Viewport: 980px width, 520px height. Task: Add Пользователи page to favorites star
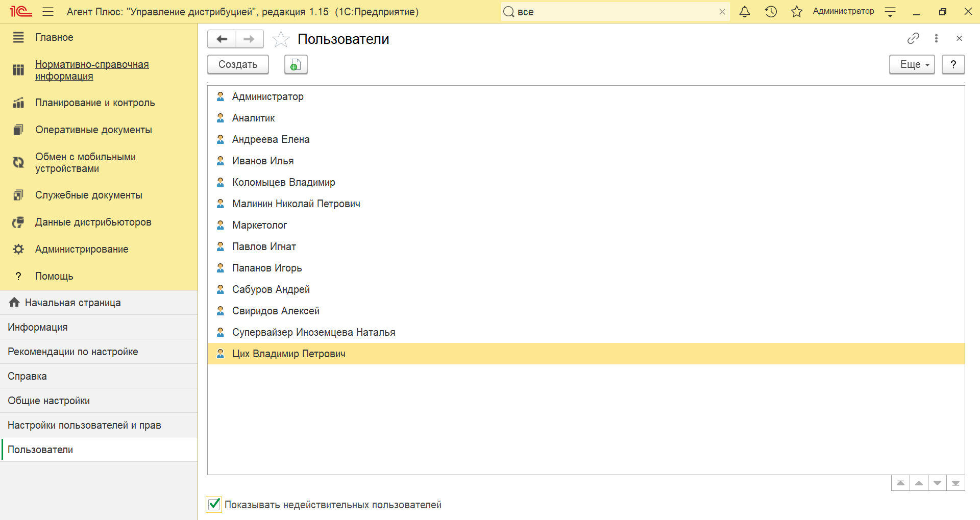click(281, 39)
